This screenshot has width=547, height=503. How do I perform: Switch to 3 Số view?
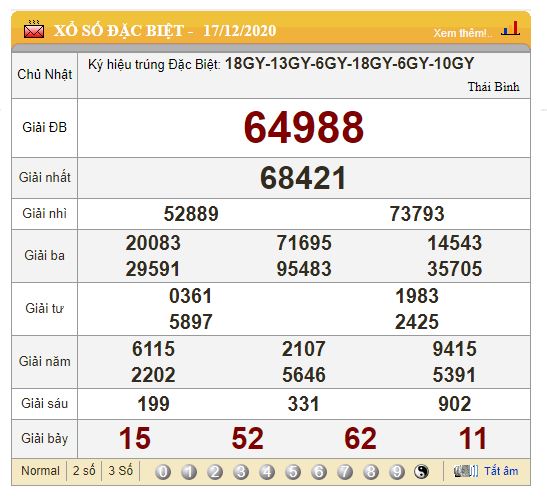[x=120, y=471]
